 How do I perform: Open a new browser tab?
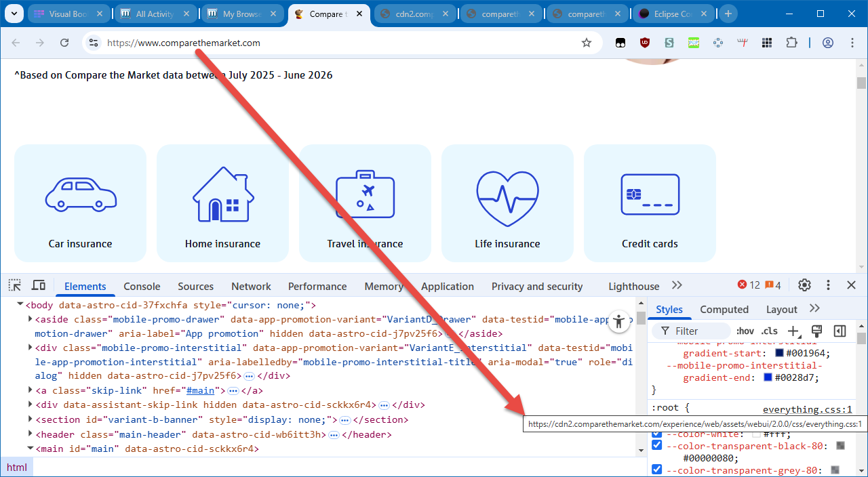coord(728,14)
